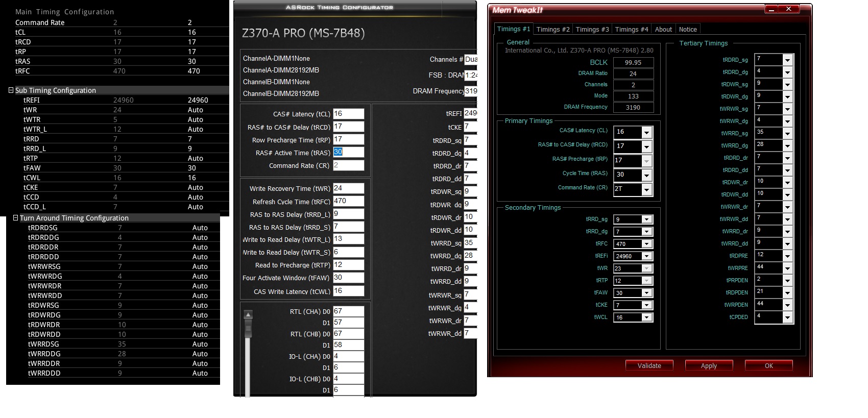Click the Write Recovery Time (tWR) field

point(348,188)
